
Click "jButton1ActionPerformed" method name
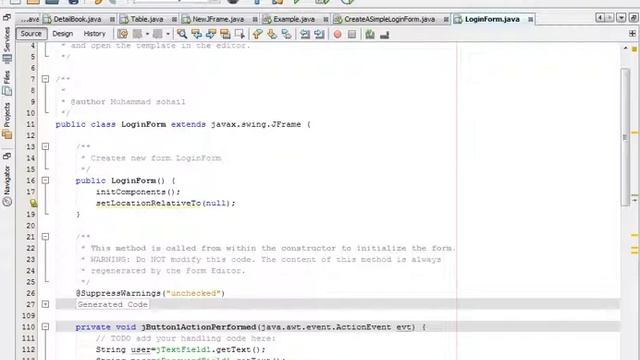click(x=199, y=327)
